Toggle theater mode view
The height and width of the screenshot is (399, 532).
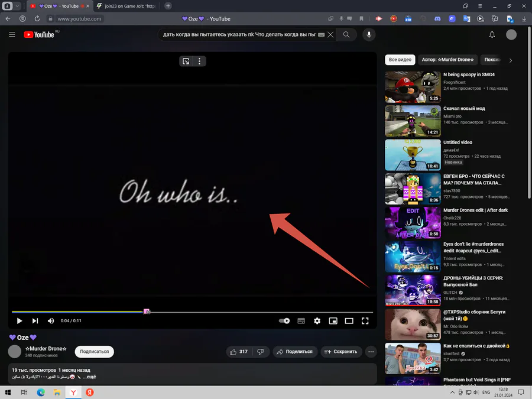click(349, 320)
